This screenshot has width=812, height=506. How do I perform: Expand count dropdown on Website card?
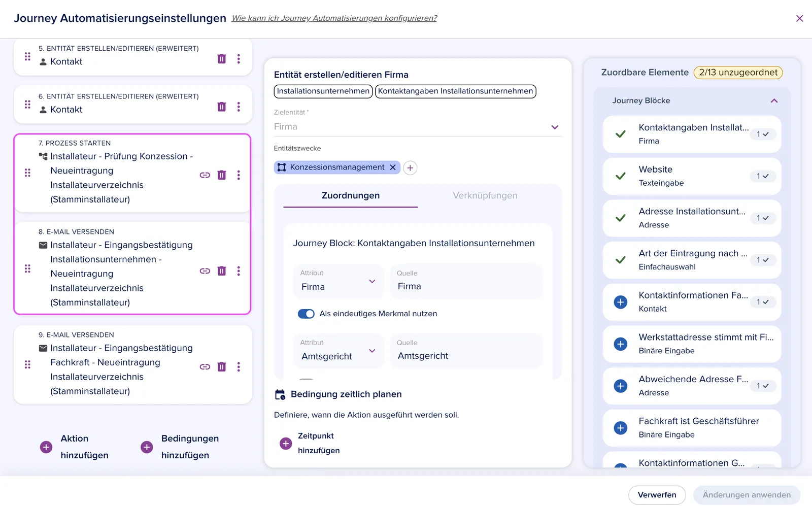tap(763, 176)
